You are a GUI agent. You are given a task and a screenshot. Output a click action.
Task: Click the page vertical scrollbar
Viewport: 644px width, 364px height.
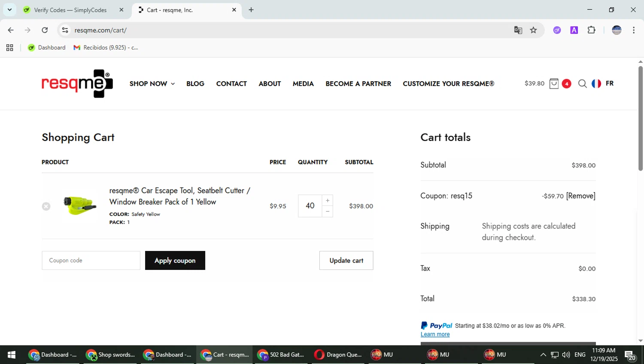click(640, 118)
